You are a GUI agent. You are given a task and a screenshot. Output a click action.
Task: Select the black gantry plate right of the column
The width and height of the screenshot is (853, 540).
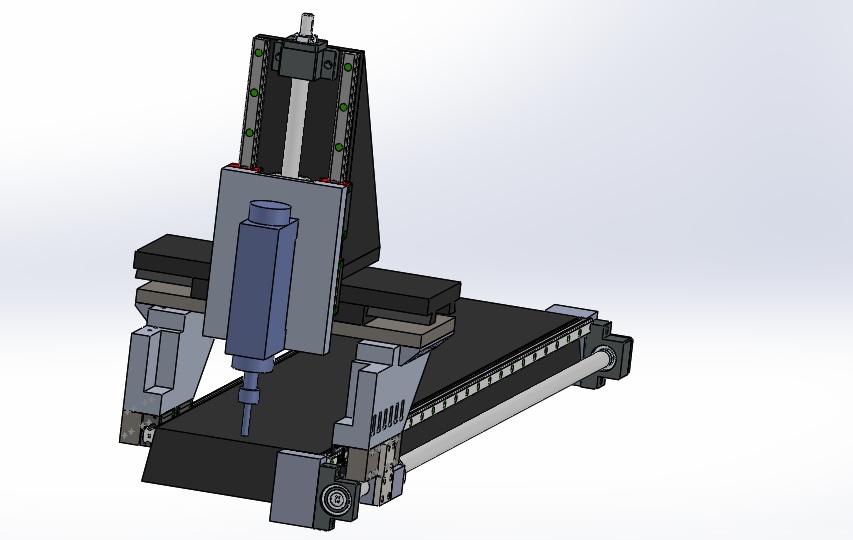403,289
